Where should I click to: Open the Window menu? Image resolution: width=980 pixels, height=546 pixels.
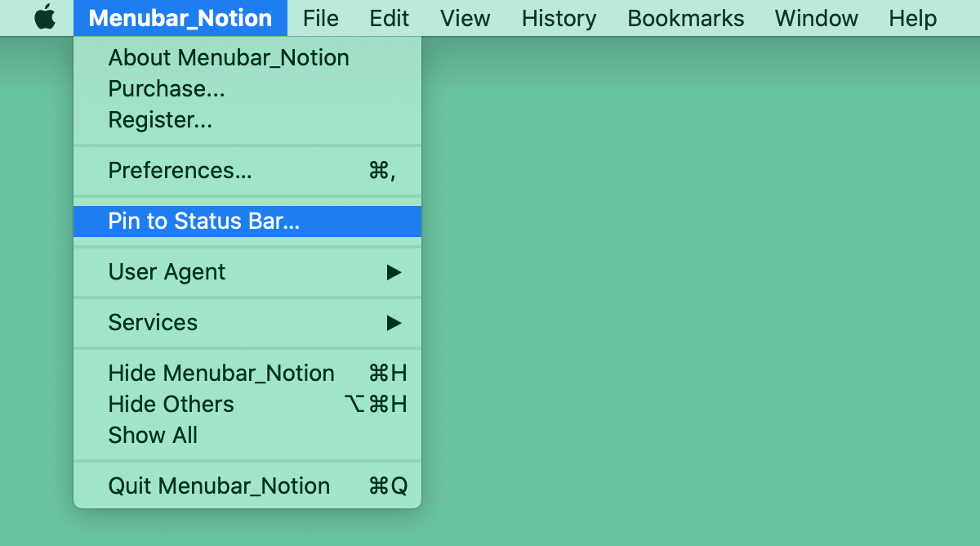[x=817, y=18]
